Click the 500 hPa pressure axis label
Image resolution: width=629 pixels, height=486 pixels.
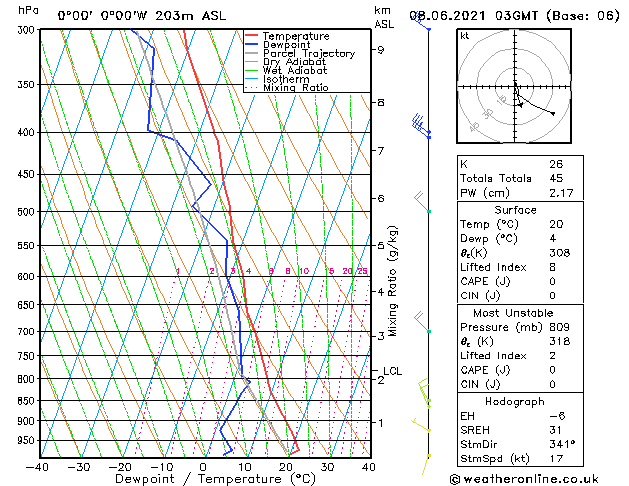[x=26, y=211]
